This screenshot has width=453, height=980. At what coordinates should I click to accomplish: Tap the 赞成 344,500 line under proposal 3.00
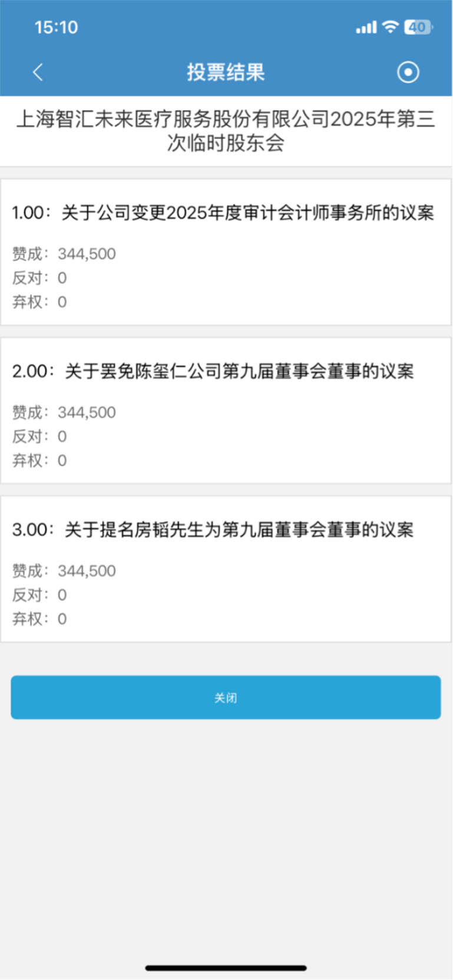[x=64, y=571]
